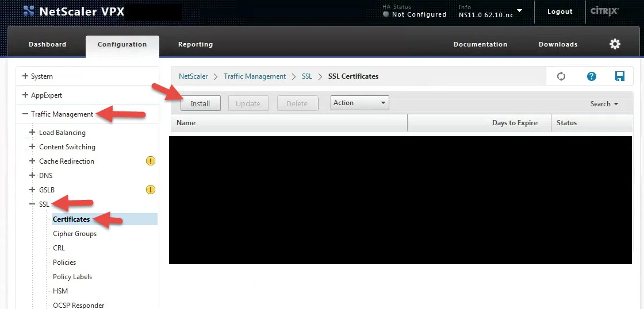Click the Load Balancing label

click(x=63, y=133)
